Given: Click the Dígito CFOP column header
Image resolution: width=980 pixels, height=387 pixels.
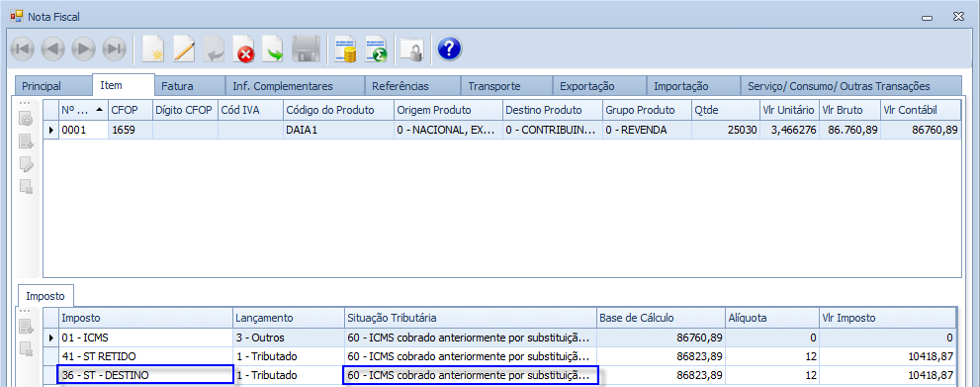Looking at the screenshot, I should (x=185, y=110).
